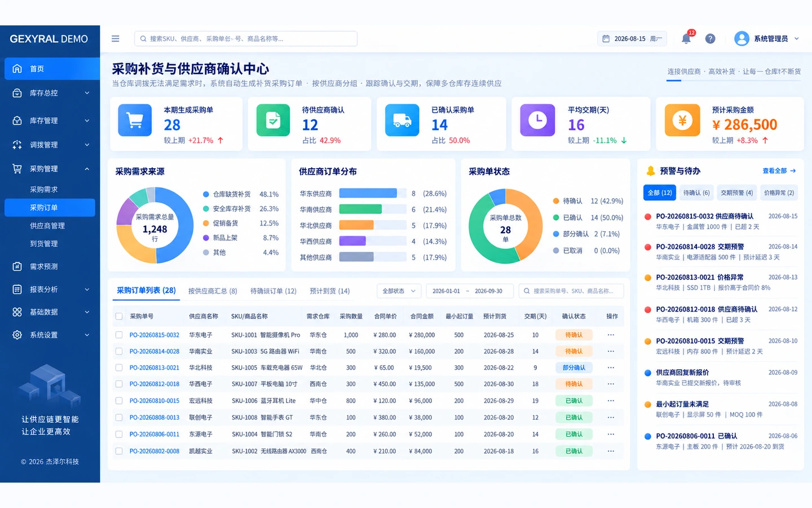Check the box for PO-20260814-0028
This screenshot has width=812, height=508.
[119, 351]
